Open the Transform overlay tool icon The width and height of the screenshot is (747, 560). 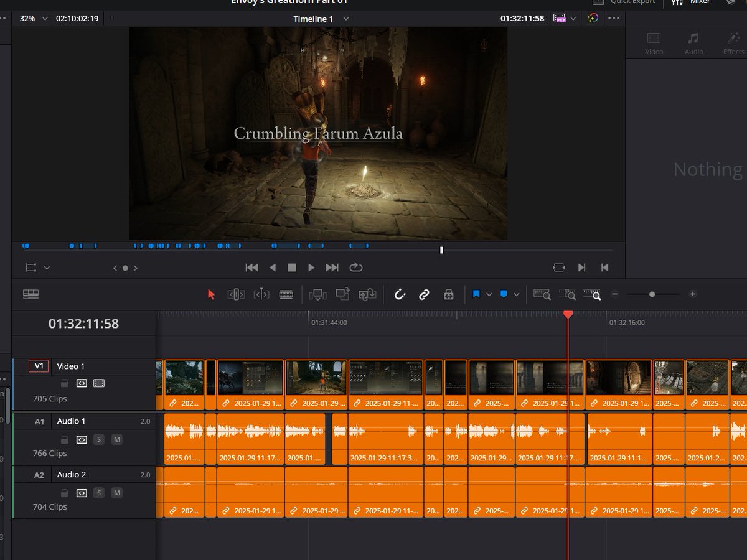[x=31, y=268]
